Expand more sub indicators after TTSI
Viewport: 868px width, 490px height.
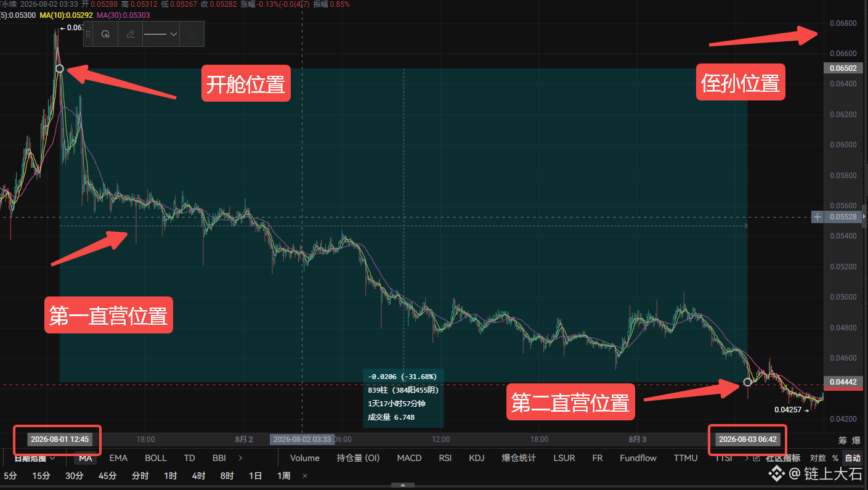coord(747,458)
